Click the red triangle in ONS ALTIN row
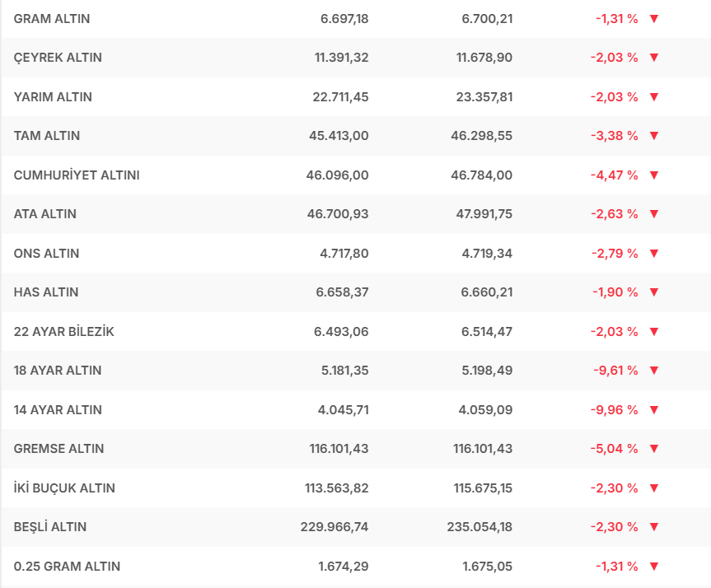711x588 pixels. 654,254
